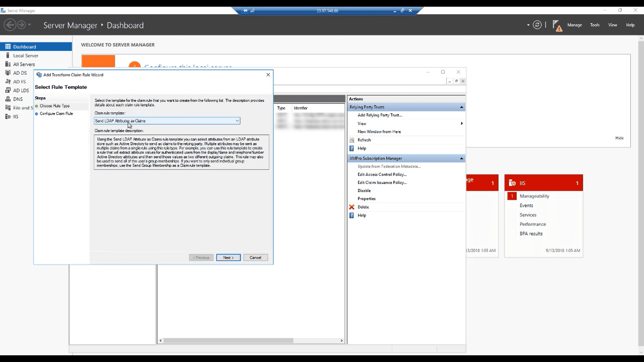Screen dimensions: 644x362
Task: Collapse XMPro Subscription Manager actions section
Action: [x=462, y=158]
